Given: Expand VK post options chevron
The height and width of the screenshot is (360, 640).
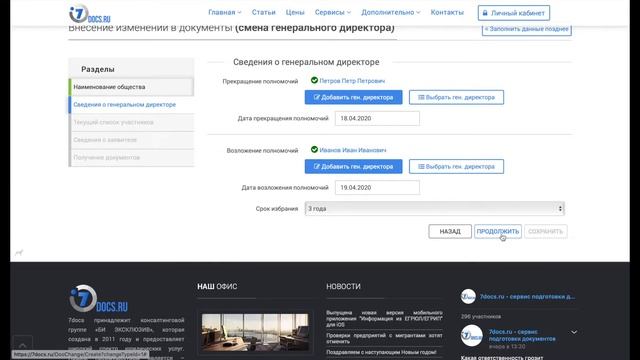Looking at the screenshot, I should pos(574,332).
